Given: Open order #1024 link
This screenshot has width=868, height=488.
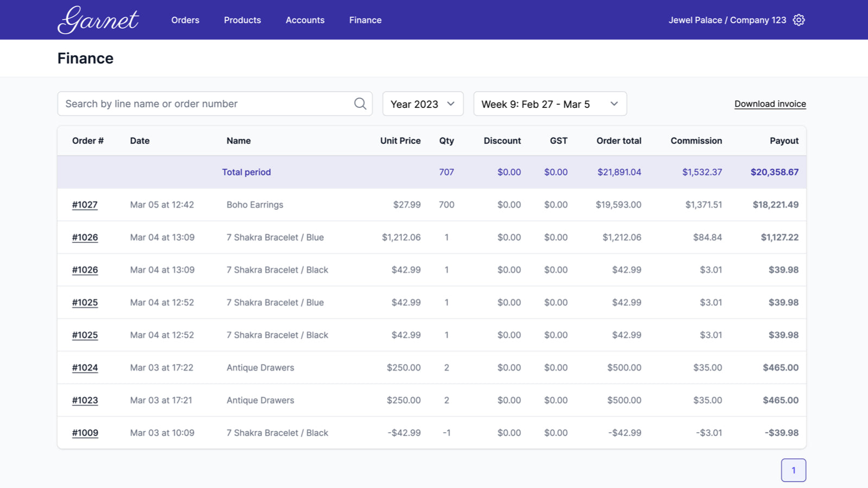Looking at the screenshot, I should (85, 368).
